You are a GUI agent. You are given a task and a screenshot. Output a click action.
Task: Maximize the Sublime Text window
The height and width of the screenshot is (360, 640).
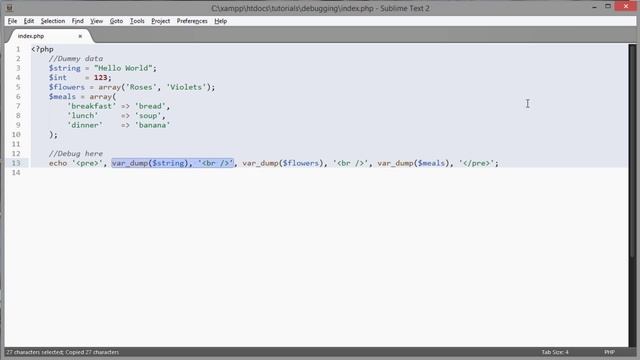click(x=608, y=7)
